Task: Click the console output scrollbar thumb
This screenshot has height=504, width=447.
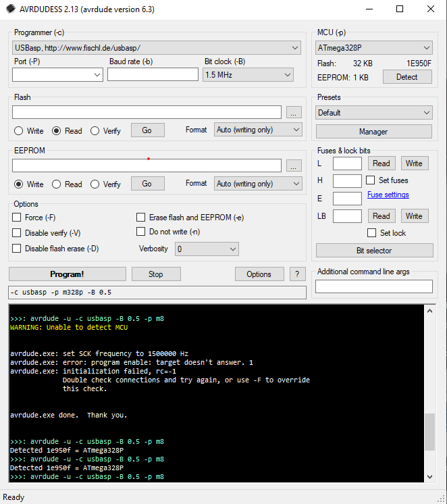Action: 429,431
